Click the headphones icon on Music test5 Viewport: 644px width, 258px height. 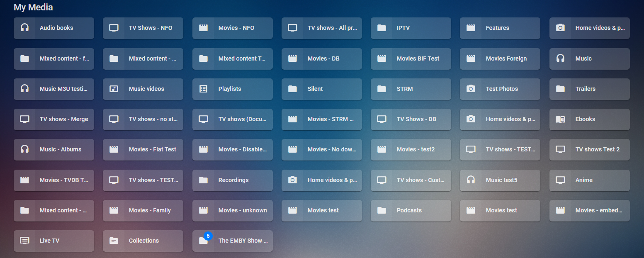pyautogui.click(x=471, y=180)
